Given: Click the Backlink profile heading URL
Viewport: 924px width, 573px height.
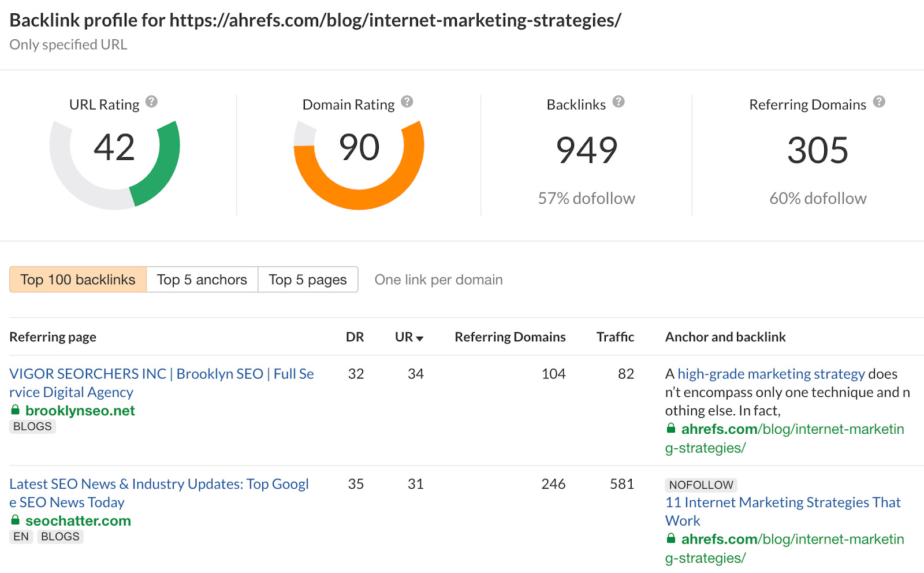Looking at the screenshot, I should click(396, 20).
